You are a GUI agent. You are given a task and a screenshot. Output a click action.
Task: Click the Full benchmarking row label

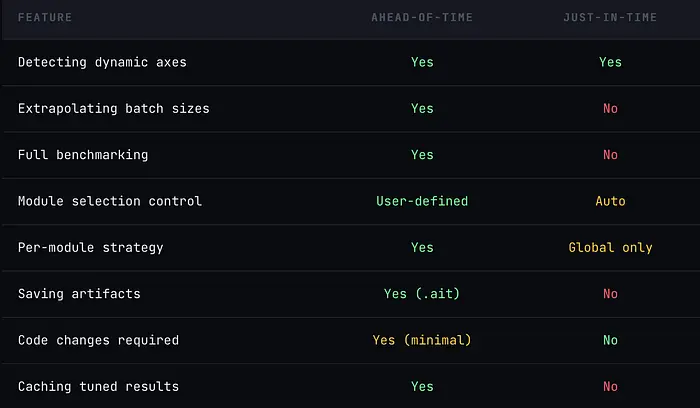point(83,155)
